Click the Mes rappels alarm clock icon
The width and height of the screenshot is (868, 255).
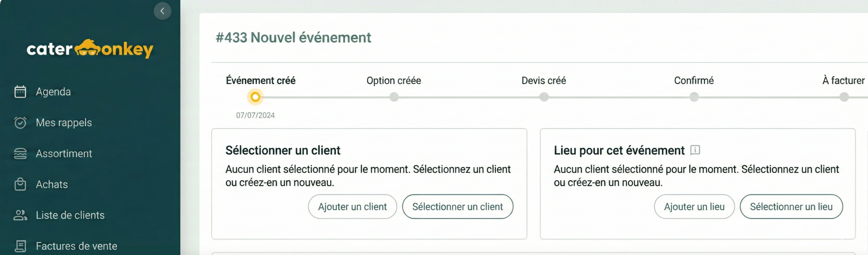(20, 122)
